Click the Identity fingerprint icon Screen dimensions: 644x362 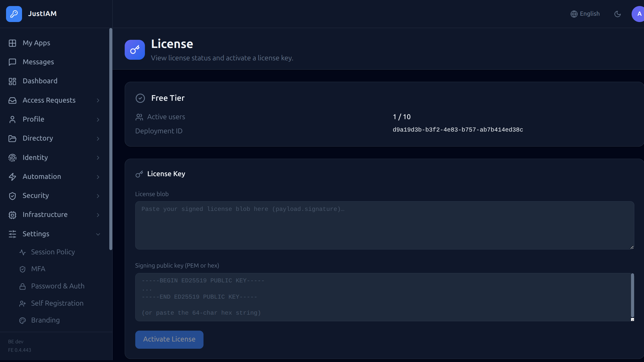pyautogui.click(x=12, y=158)
